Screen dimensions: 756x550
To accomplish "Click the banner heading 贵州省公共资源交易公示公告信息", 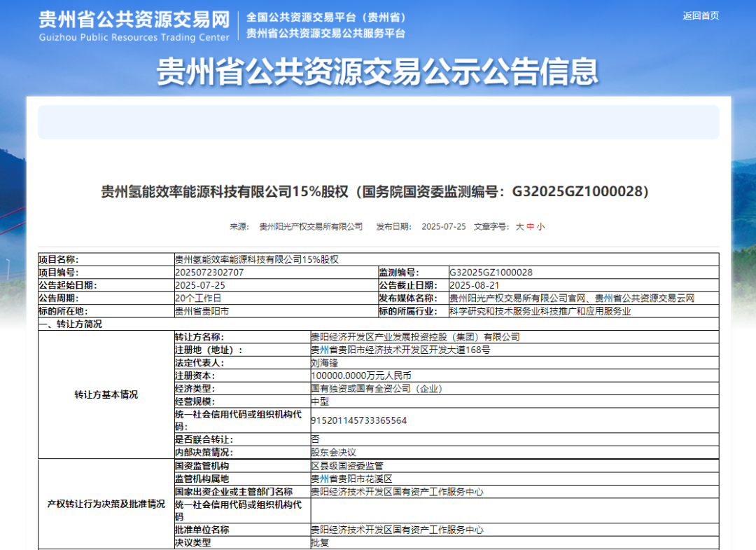I will (x=377, y=71).
